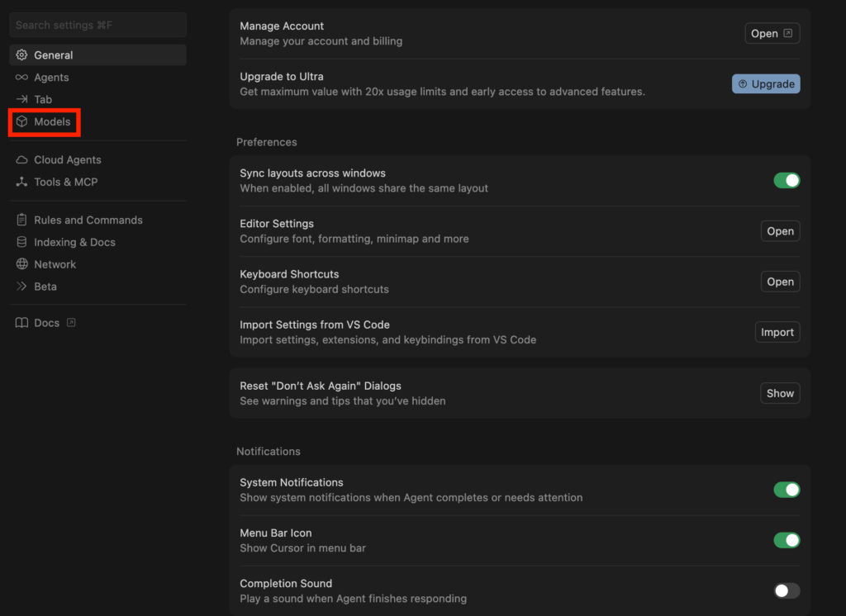Click the Models cube icon
846x616 pixels.
(22, 122)
